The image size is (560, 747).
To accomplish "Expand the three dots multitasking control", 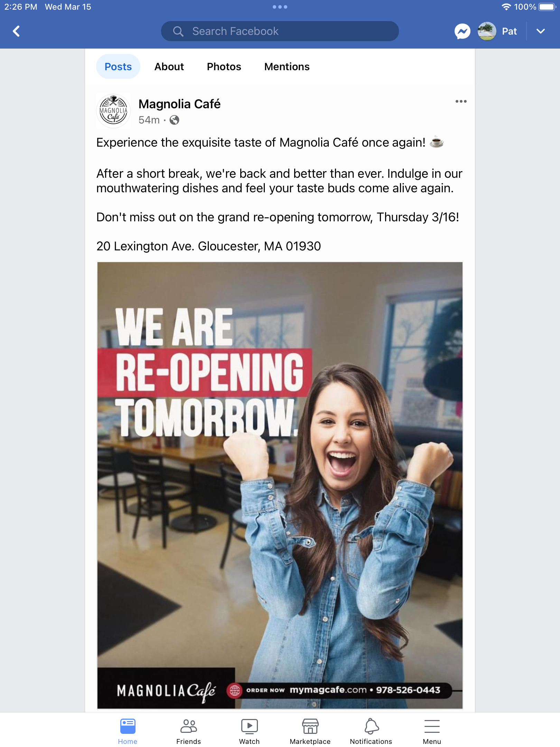I will click(x=280, y=7).
